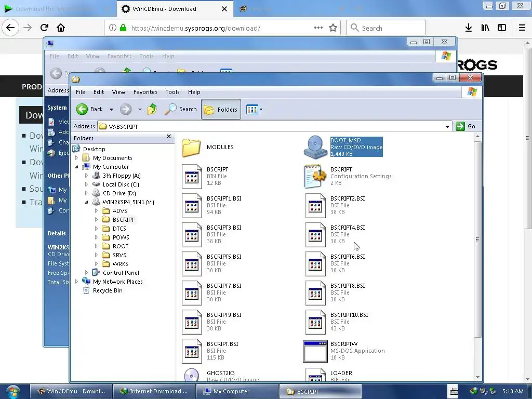
Task: Open the address bar dropdown arrow
Action: (x=447, y=127)
